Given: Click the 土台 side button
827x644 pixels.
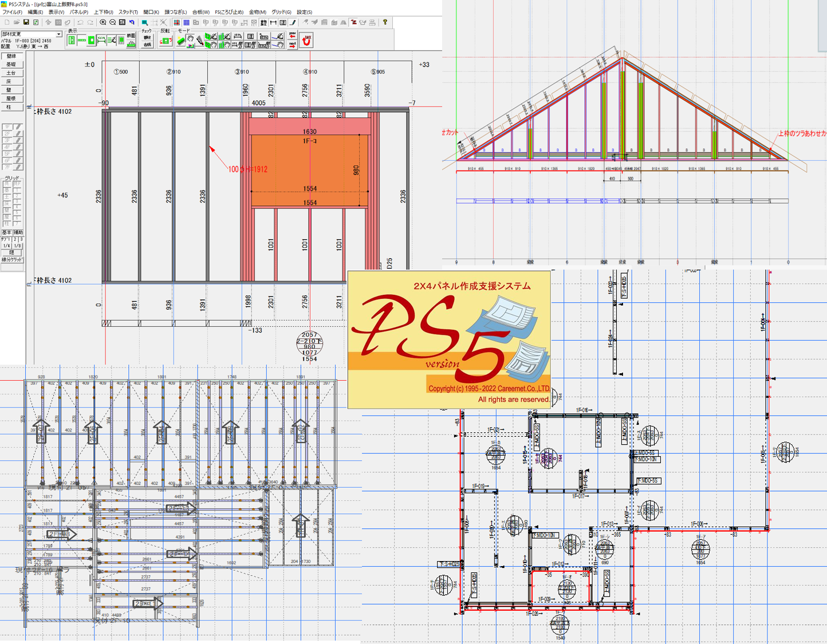Looking at the screenshot, I should 11,73.
